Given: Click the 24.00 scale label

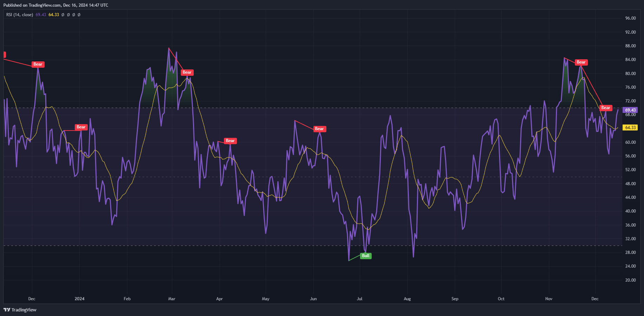Looking at the screenshot, I should (x=630, y=266).
